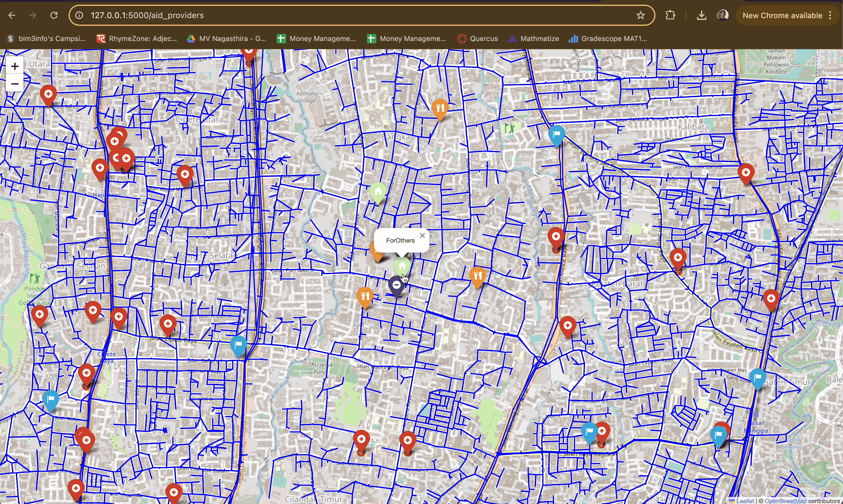
Task: Open the Mathmatize bookmark
Action: coord(533,39)
